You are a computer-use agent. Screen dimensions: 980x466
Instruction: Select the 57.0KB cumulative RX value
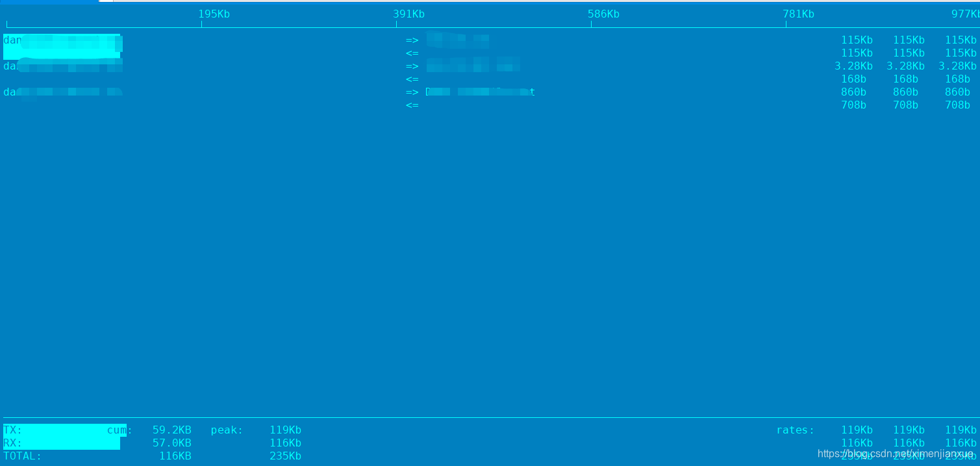click(172, 443)
